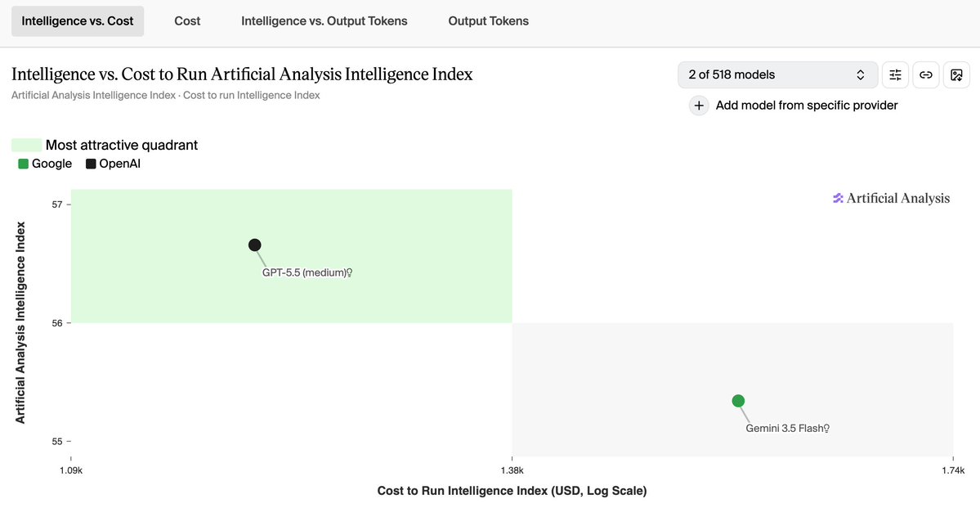Open the '2 of 518 models' dropdown
The height and width of the screenshot is (508, 980).
pyautogui.click(x=777, y=75)
